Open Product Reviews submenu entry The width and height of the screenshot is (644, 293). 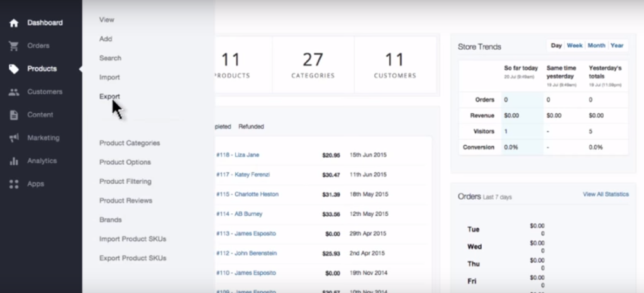click(126, 201)
